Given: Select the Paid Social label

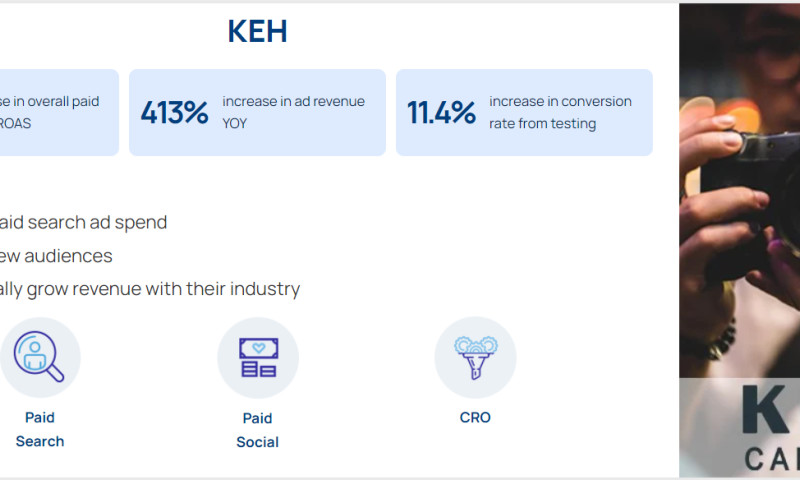Looking at the screenshot, I should (258, 430).
